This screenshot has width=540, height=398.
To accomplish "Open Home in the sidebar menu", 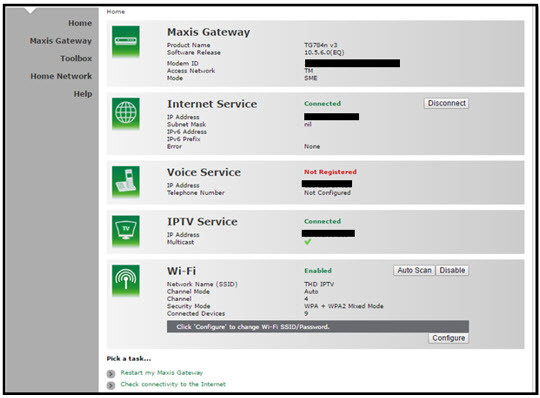I will click(80, 23).
